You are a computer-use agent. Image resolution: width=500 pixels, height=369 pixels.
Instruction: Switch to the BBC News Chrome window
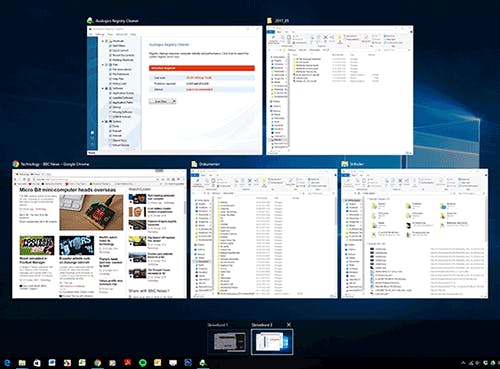(x=99, y=234)
